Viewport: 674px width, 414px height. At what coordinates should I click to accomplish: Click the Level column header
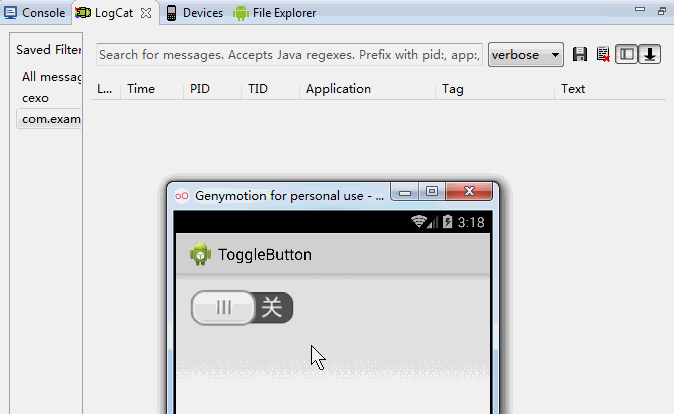(104, 89)
